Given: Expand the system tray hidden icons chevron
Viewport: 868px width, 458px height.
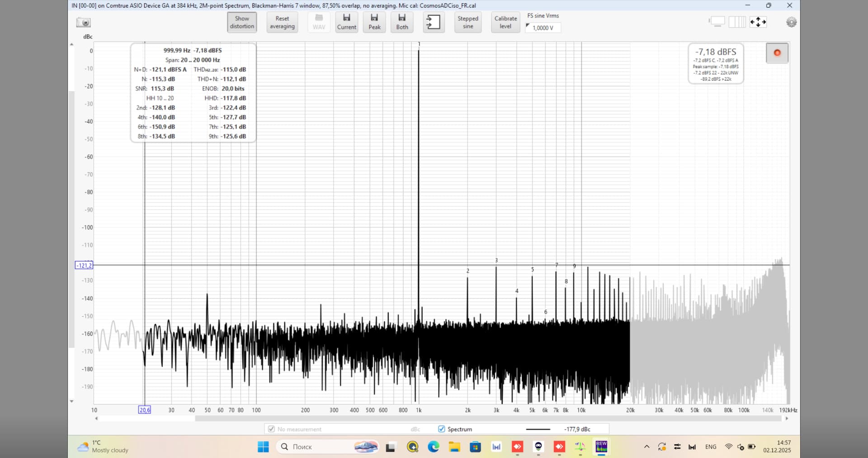Looking at the screenshot, I should (646, 447).
